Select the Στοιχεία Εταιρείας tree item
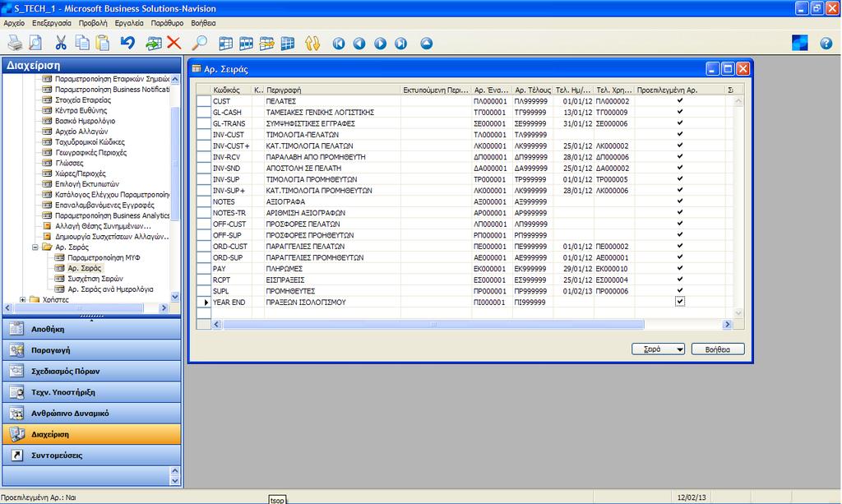The image size is (842, 504). click(x=83, y=99)
